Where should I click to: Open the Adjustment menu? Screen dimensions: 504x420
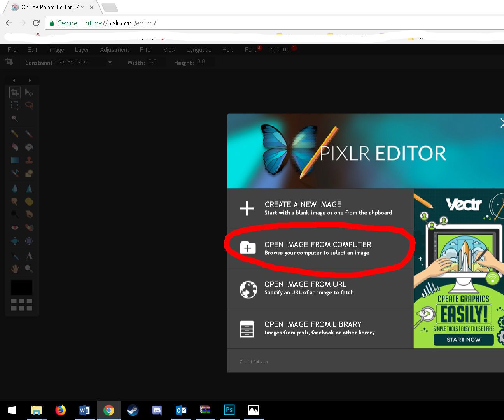pos(114,50)
